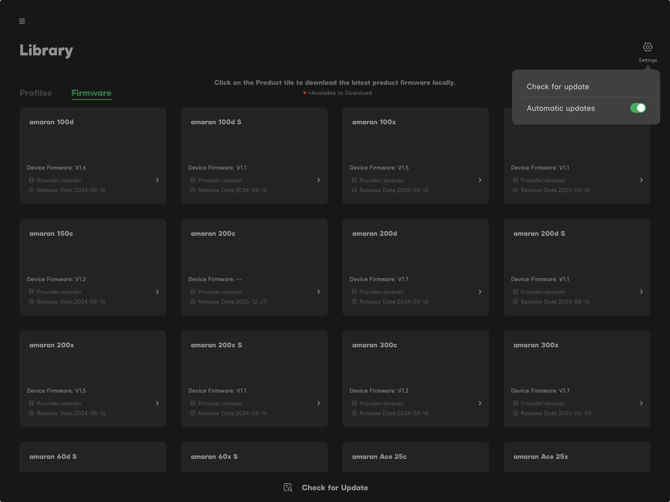Click Device Firmware: V1.6 on amaran 100d
This screenshot has height=502, width=670.
(x=56, y=168)
